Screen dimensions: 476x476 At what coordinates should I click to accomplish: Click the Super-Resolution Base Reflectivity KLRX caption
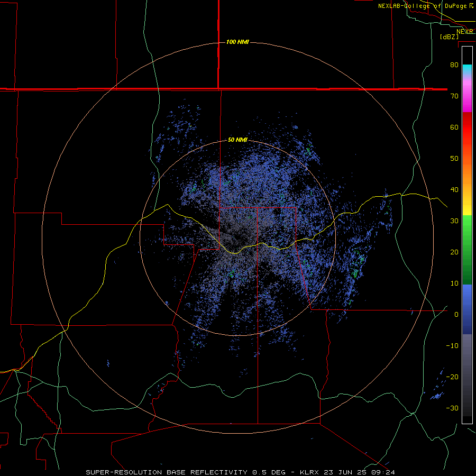[x=241, y=472]
